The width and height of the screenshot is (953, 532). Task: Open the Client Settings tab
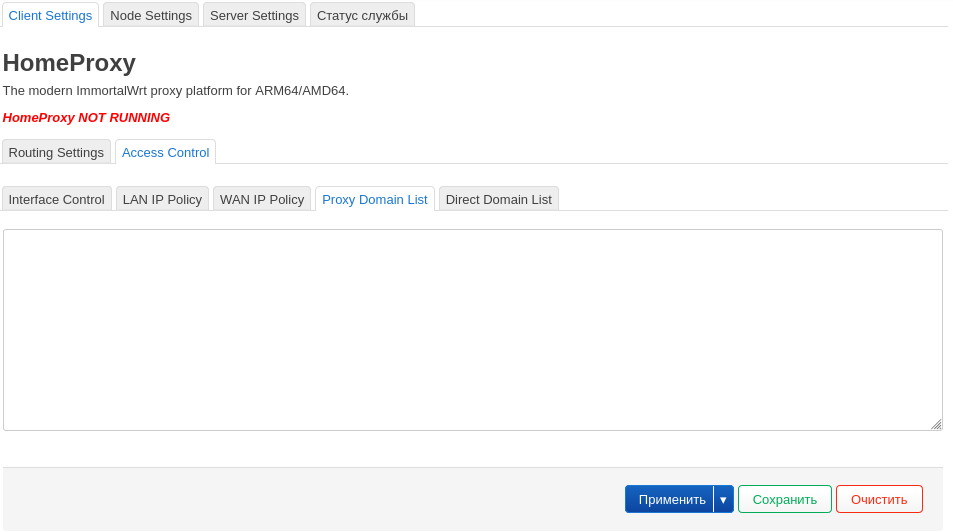[50, 15]
